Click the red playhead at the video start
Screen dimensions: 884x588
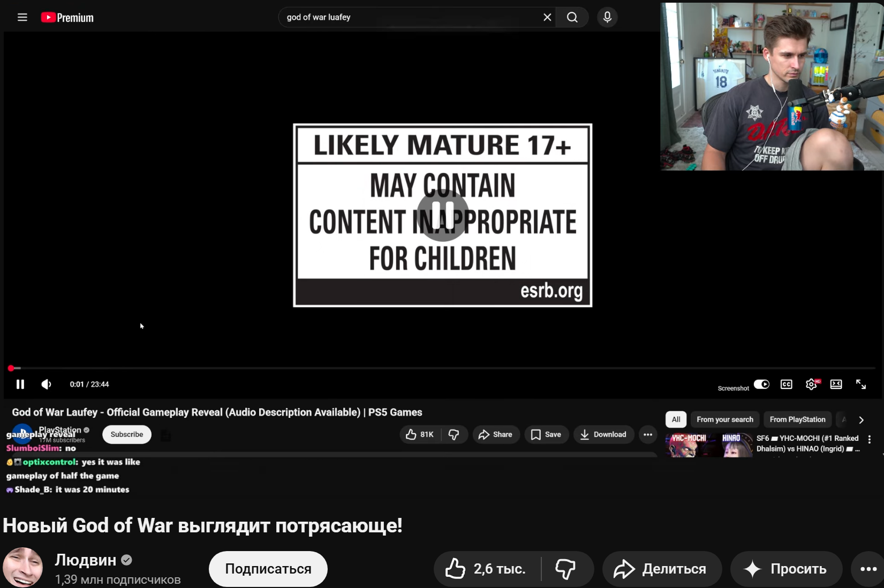pyautogui.click(x=11, y=368)
